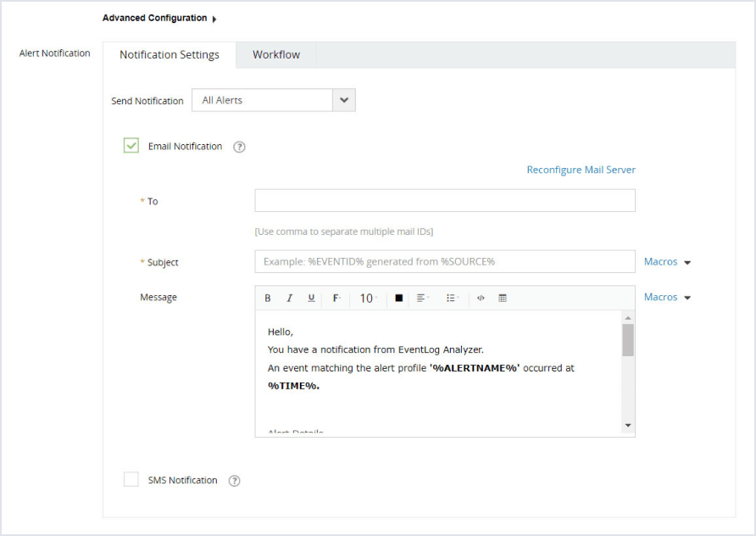Underline text in message editor
Screen dimensions: 756x536
click(311, 299)
